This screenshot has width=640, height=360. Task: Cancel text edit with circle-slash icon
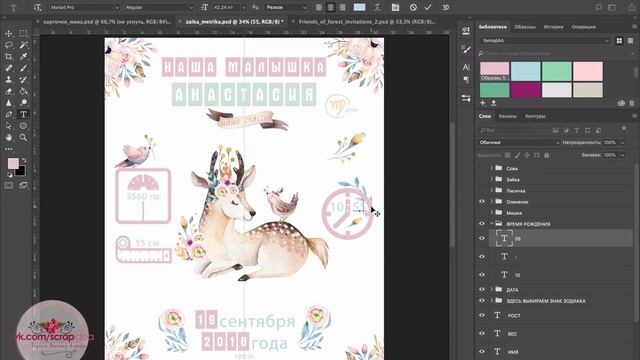click(413, 7)
